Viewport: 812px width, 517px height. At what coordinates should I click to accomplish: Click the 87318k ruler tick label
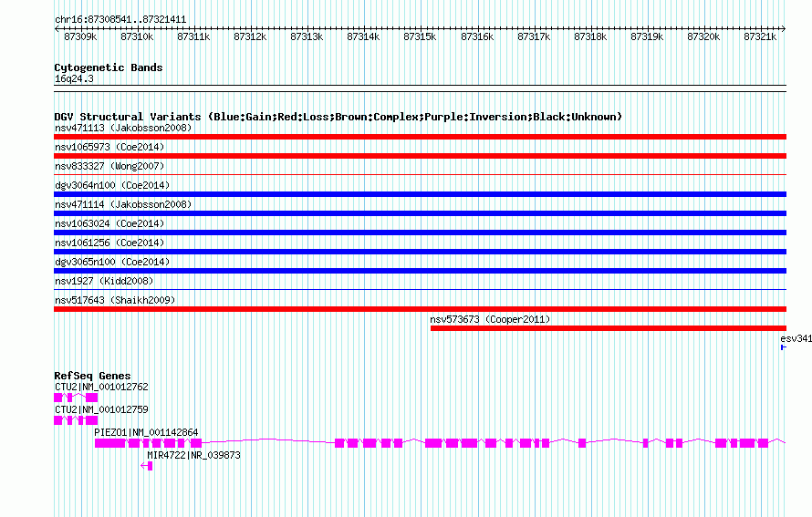pos(590,36)
